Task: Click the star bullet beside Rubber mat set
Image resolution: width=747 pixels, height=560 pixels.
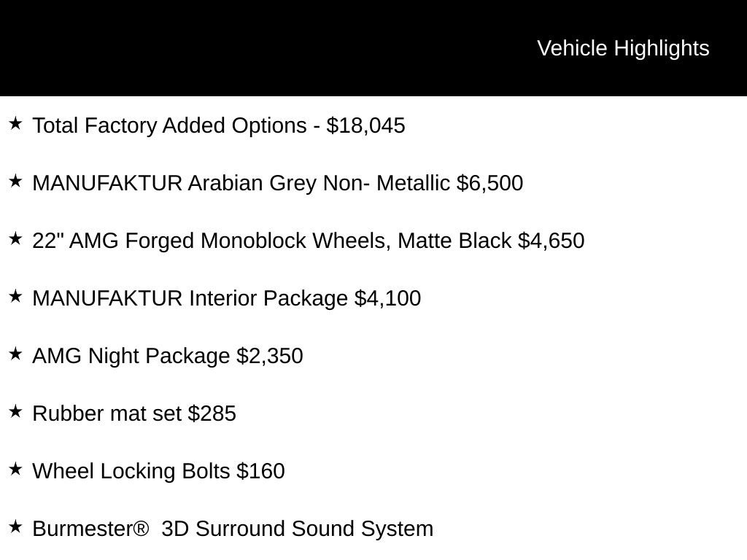Action: pyautogui.click(x=15, y=411)
